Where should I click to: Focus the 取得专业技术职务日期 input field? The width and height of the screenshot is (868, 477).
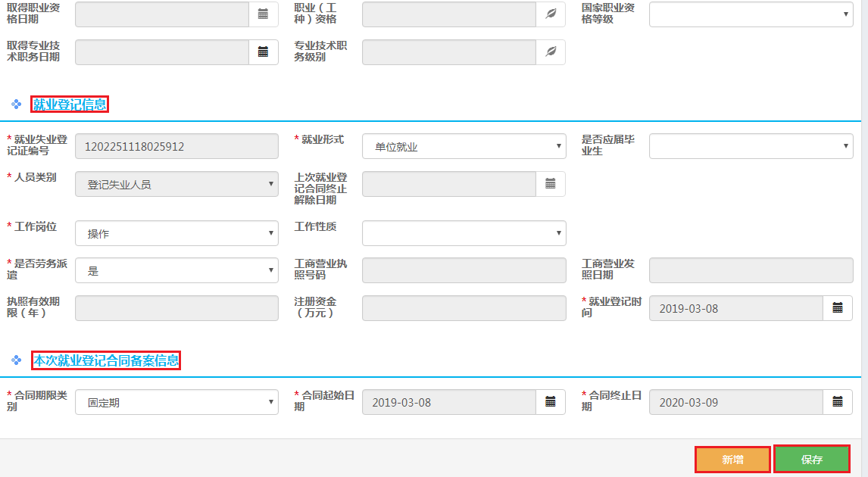162,52
